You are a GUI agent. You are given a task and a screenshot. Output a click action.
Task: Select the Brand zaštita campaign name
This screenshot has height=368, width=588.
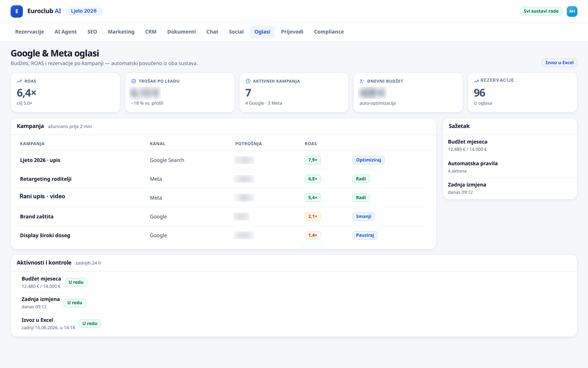[37, 217]
